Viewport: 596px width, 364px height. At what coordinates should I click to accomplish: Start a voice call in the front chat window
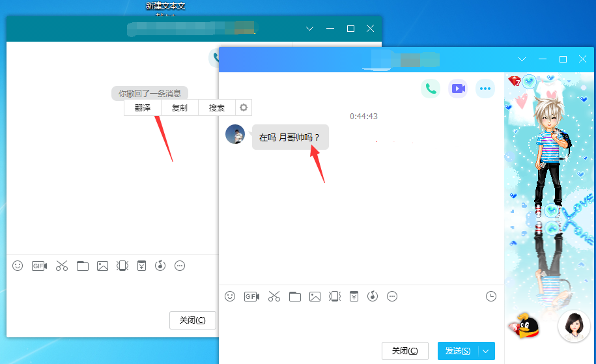[x=431, y=89]
